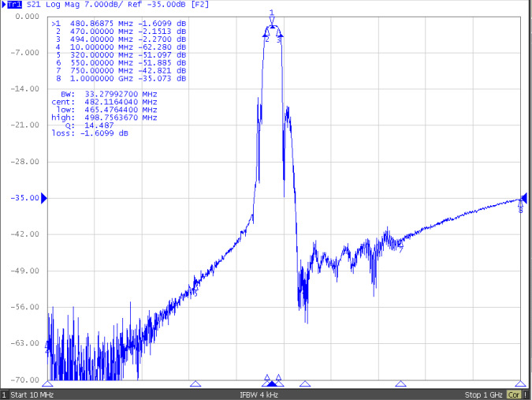Click the 550 MHz marker triangle on the axis
The width and height of the screenshot is (532, 400).
(x=305, y=383)
